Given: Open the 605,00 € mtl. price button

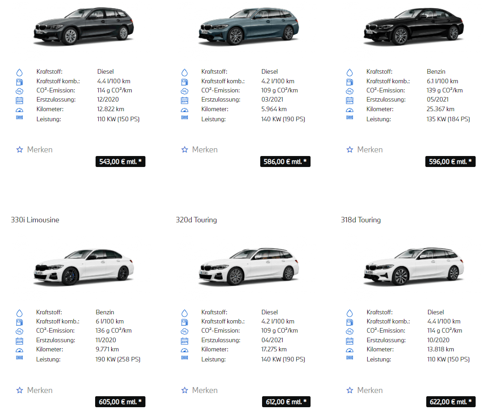Looking at the screenshot, I should (x=120, y=402).
